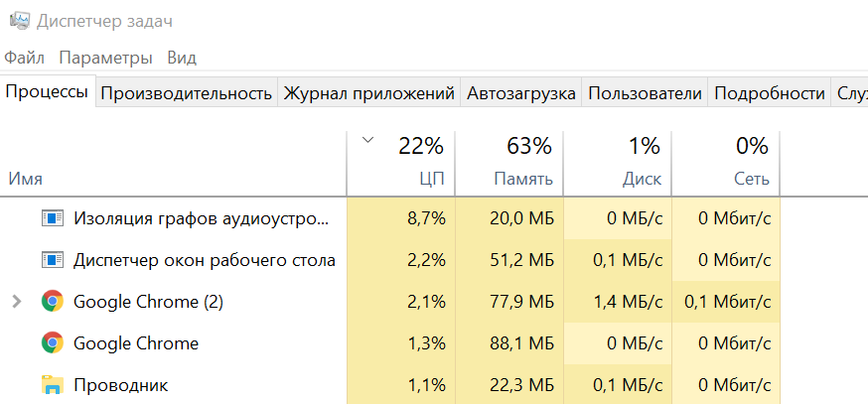Go to the Пользователи tab
Screen dimensions: 868x404
tap(645, 93)
